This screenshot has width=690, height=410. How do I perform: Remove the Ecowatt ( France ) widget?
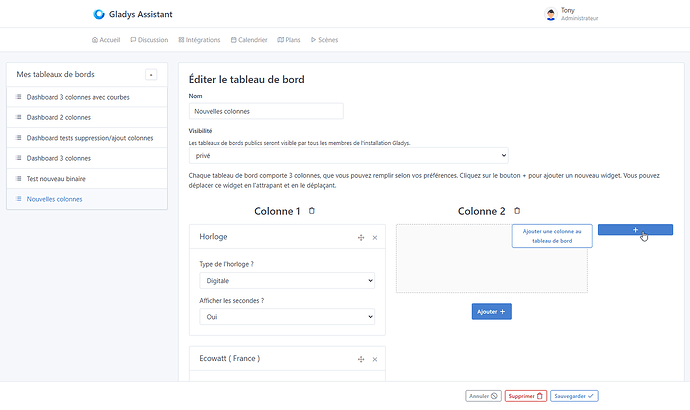pos(375,359)
